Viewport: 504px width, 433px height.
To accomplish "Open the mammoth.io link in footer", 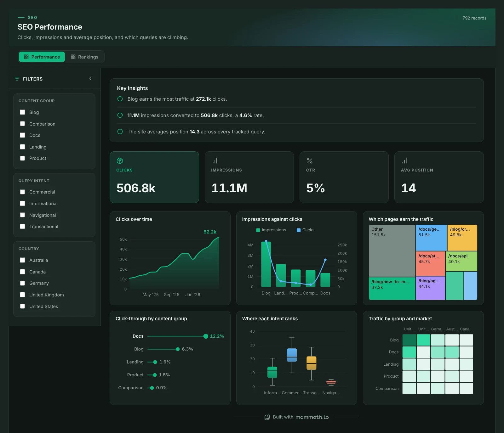I will 312,417.
